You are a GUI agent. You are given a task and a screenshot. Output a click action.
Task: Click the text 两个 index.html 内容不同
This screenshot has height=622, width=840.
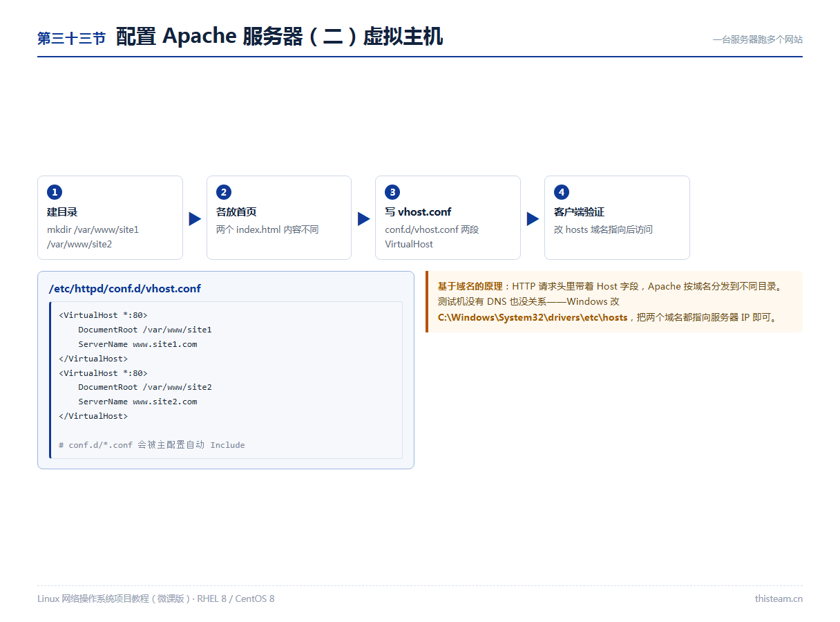267,229
